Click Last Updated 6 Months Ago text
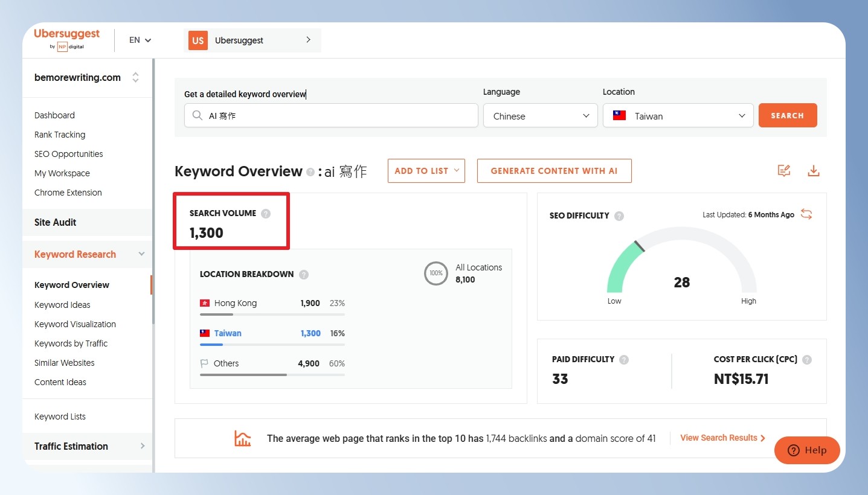868x495 pixels. (748, 214)
